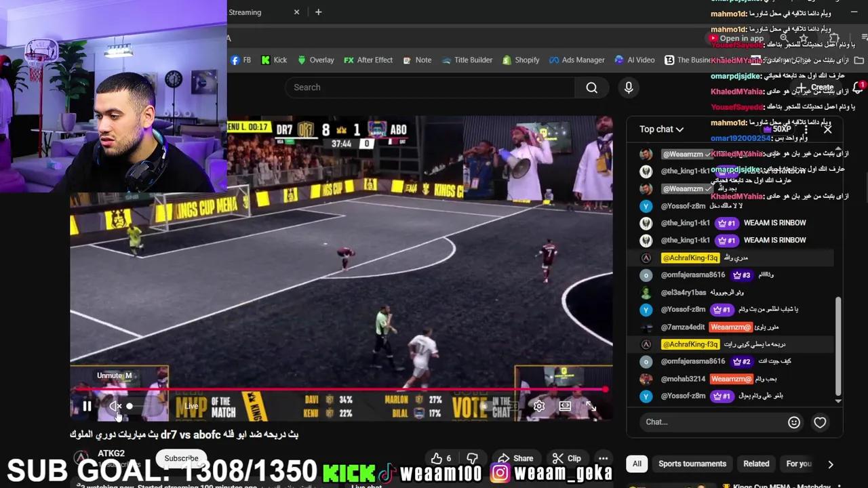Unmute the video with speaker icon
Screen dimensions: 868x488
click(116, 406)
